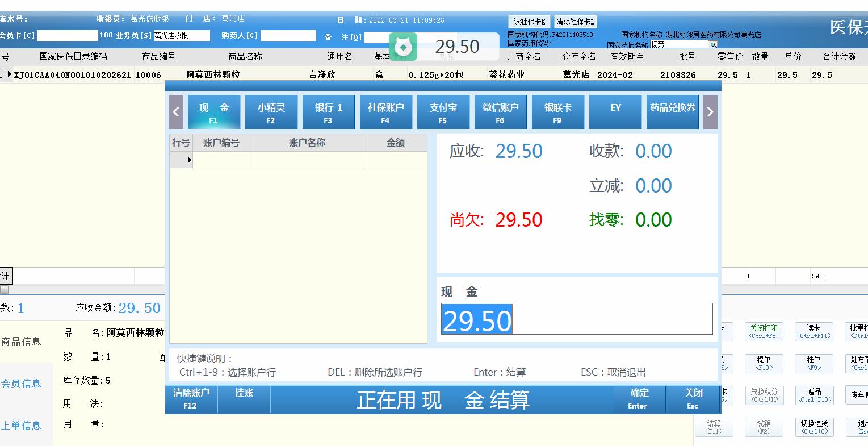
Task: Click 挂账 button in payment dialog
Action: point(244,399)
